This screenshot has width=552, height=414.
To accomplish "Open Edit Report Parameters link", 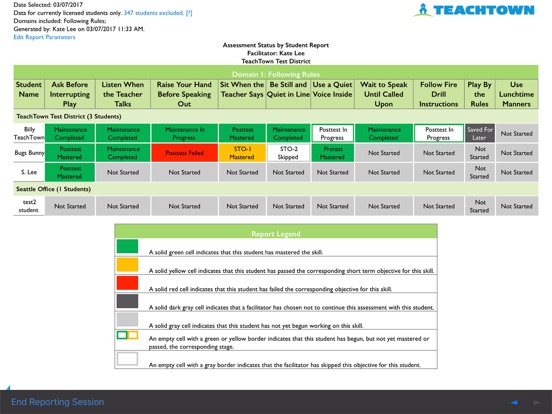I will pyautogui.click(x=44, y=37).
